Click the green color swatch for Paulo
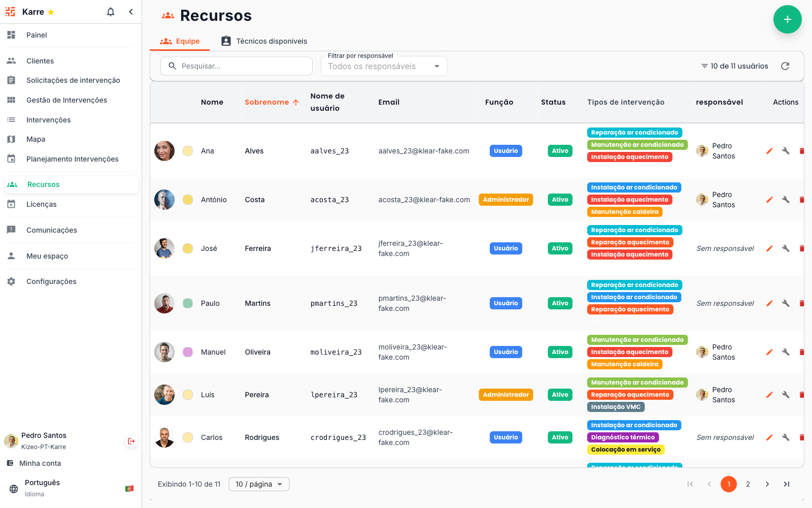 [188, 303]
